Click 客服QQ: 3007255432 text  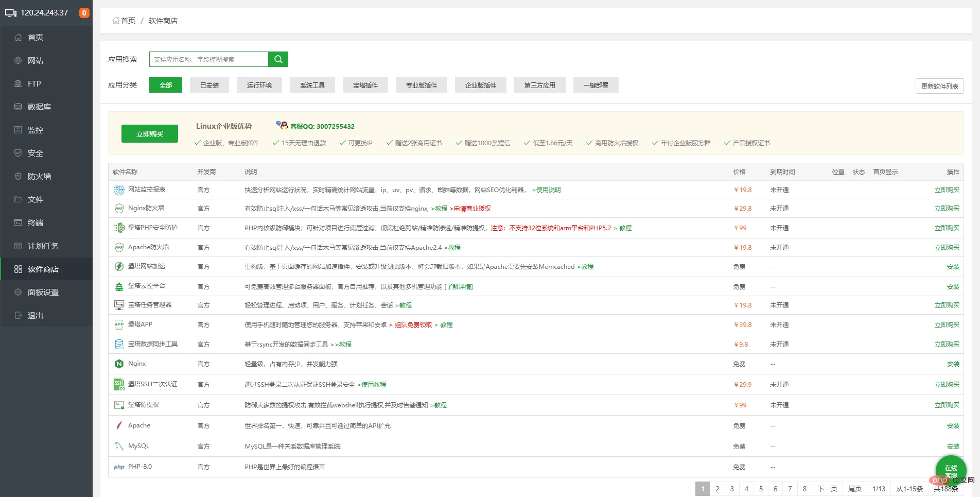[x=322, y=126]
